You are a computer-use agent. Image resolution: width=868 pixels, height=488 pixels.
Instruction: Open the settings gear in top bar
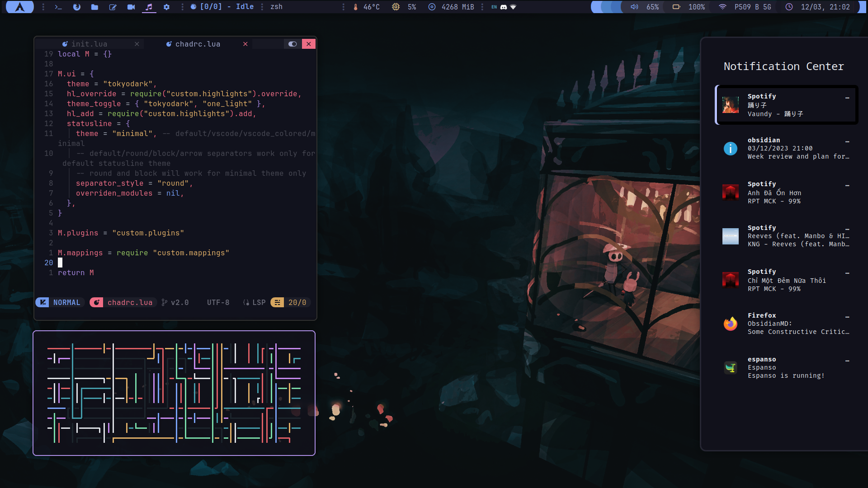(x=166, y=7)
